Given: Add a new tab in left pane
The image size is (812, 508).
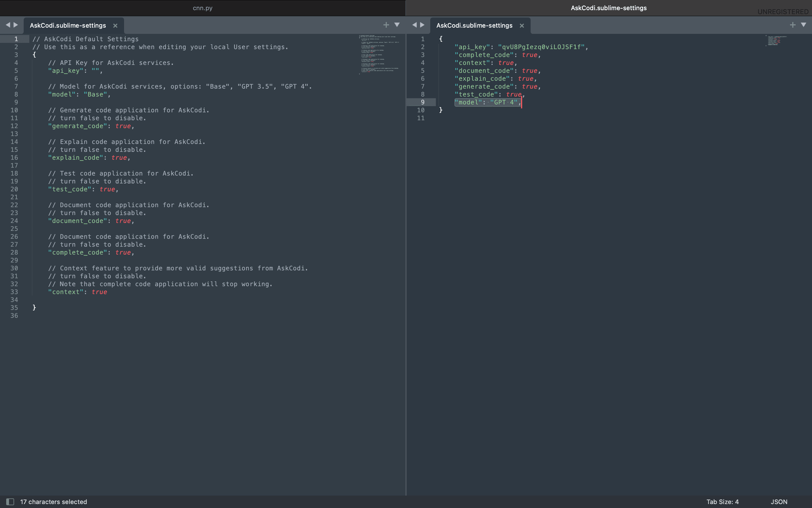Looking at the screenshot, I should pyautogui.click(x=386, y=25).
